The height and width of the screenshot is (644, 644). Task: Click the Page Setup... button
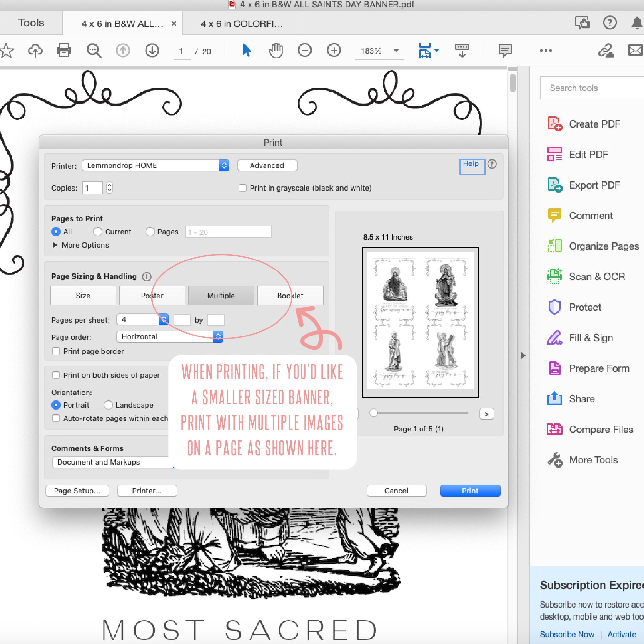pos(77,491)
